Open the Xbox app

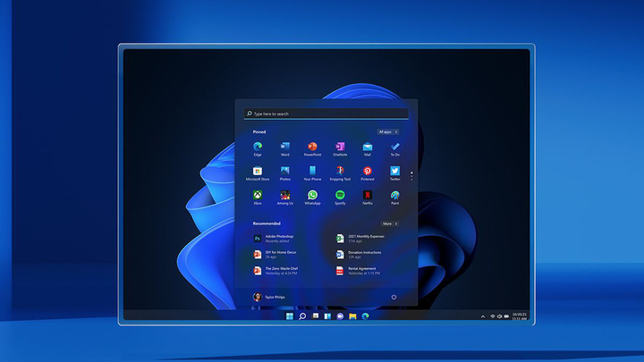pyautogui.click(x=258, y=198)
